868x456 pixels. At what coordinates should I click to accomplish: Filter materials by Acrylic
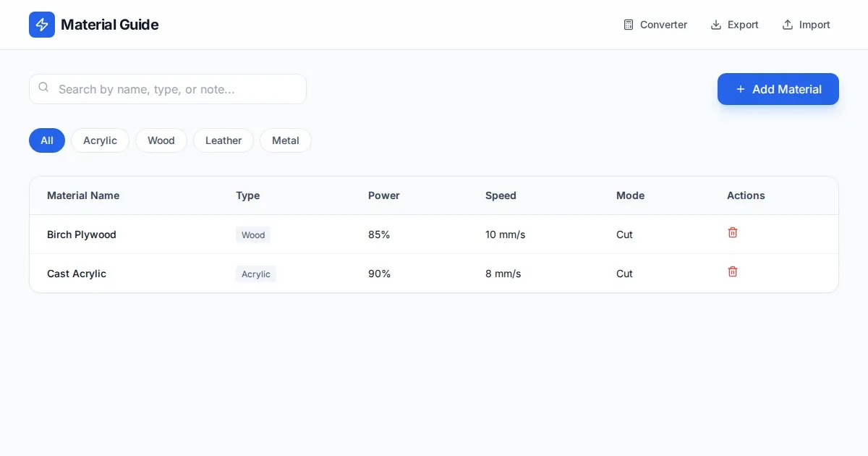point(100,140)
